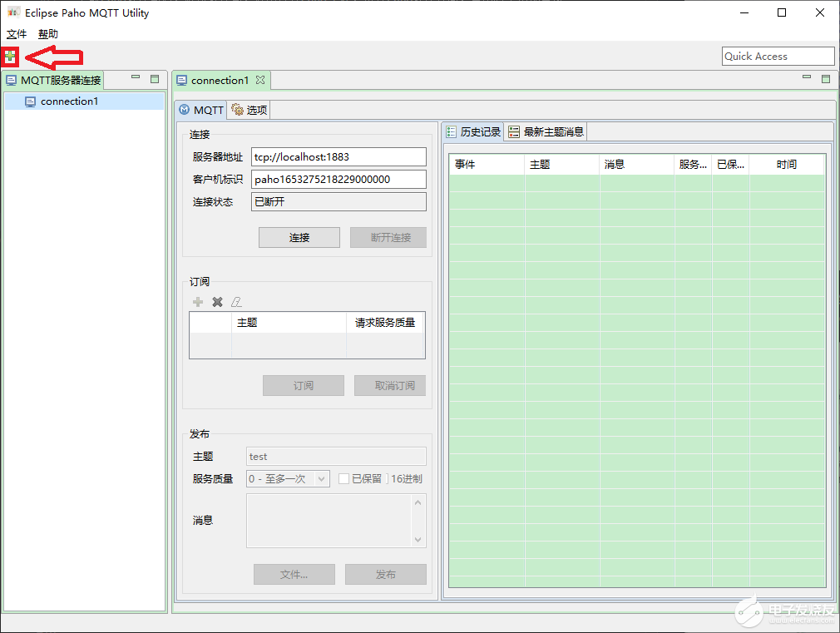Maximize the connection1 editor area
The width and height of the screenshot is (840, 633).
click(826, 79)
